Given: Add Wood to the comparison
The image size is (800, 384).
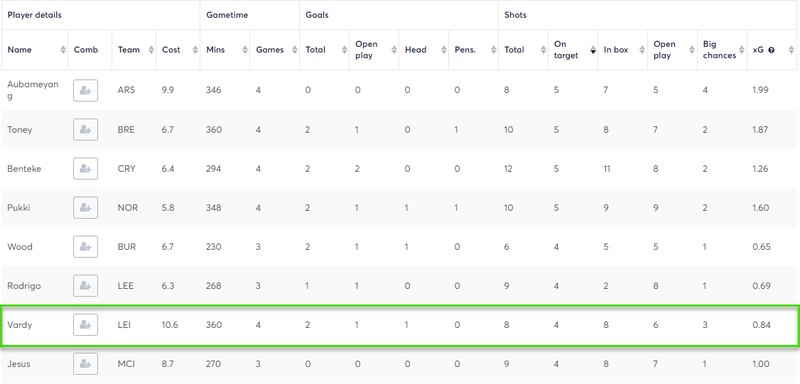Looking at the screenshot, I should click(x=85, y=247).
